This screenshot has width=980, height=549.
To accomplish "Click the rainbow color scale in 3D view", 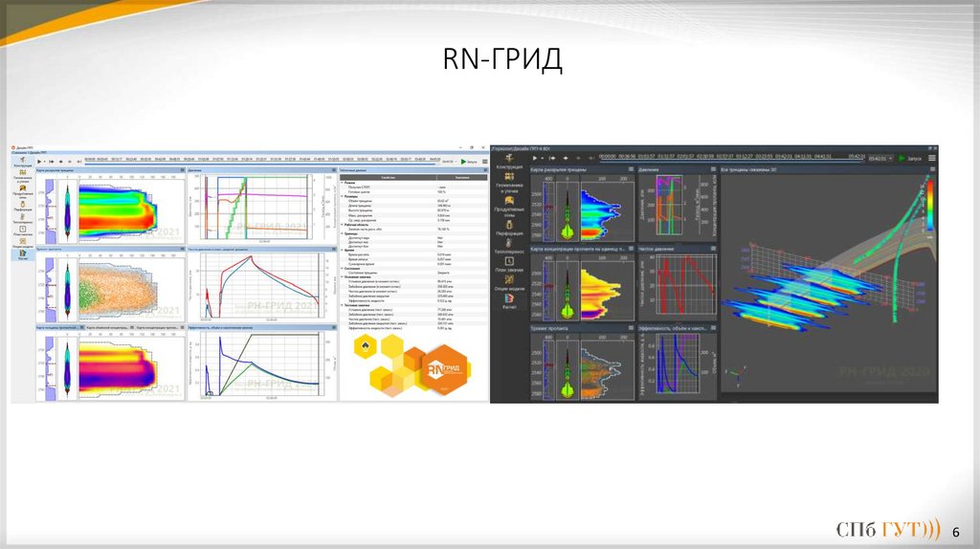I will tap(930, 205).
